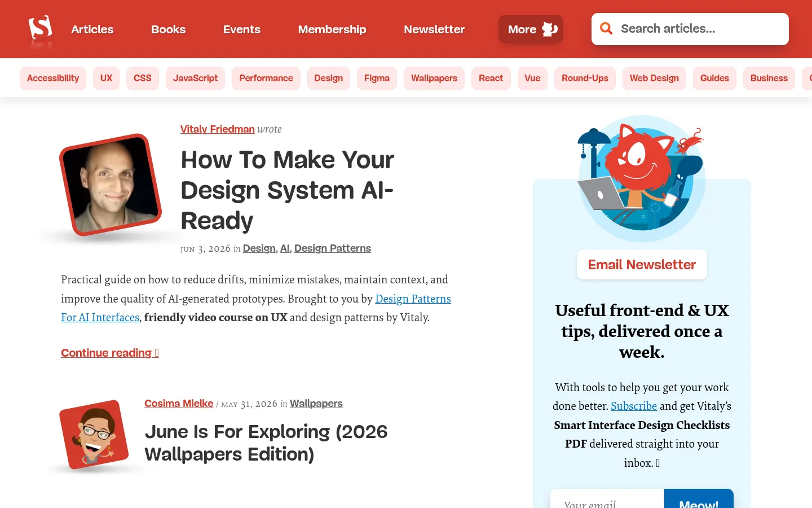
Task: Select the Web Design category pill
Action: [x=654, y=78]
